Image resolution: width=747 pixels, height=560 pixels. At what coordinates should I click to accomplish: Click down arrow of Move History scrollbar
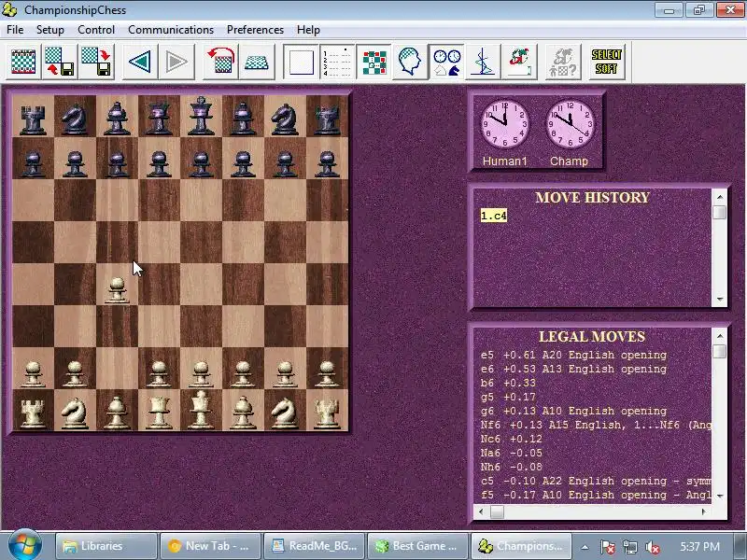coord(720,299)
